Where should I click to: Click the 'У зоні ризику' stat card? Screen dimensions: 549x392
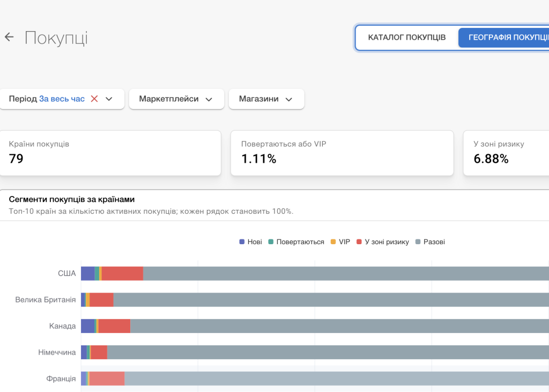[x=506, y=153]
